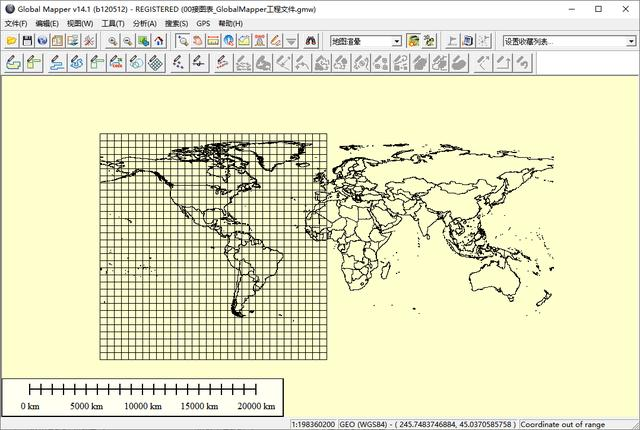Click the '20000 km' scale bar label
Screen dimensions: 640x430
click(x=256, y=406)
